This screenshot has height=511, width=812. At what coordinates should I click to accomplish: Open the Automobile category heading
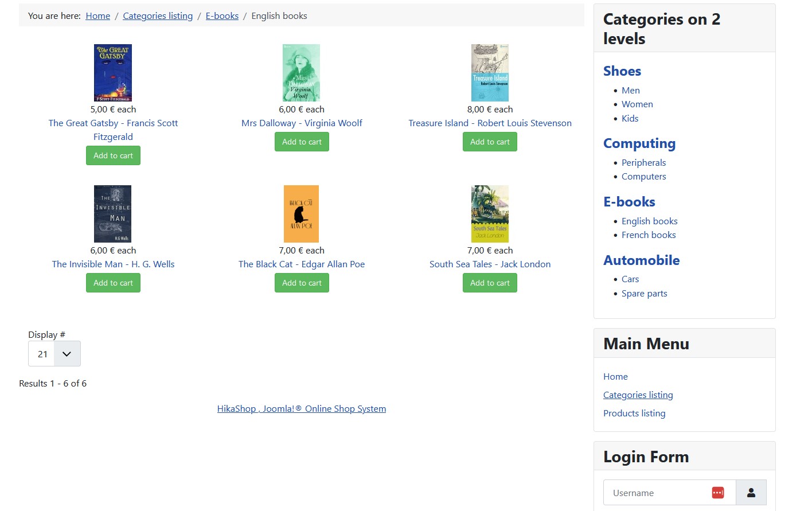(x=641, y=260)
